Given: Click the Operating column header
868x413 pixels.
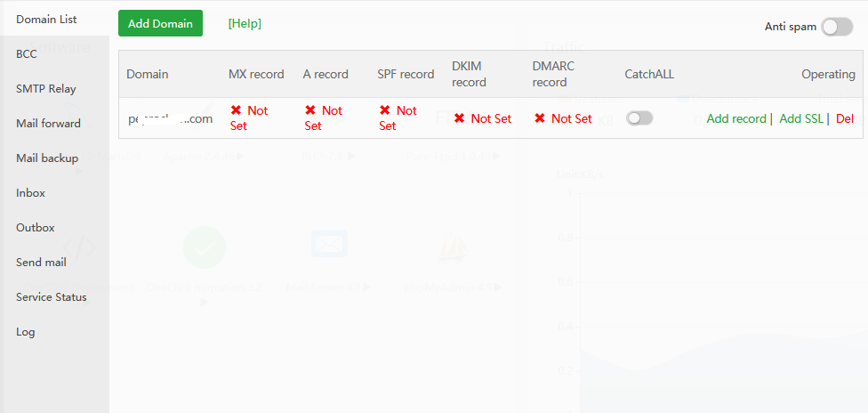Looking at the screenshot, I should point(828,74).
